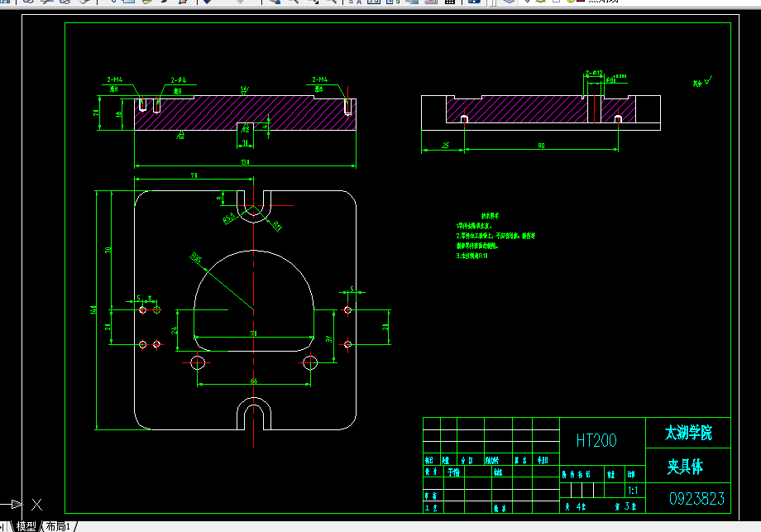Image resolution: width=761 pixels, height=532 pixels.
Task: Click the table grid toolbar icon
Action: 450,2
